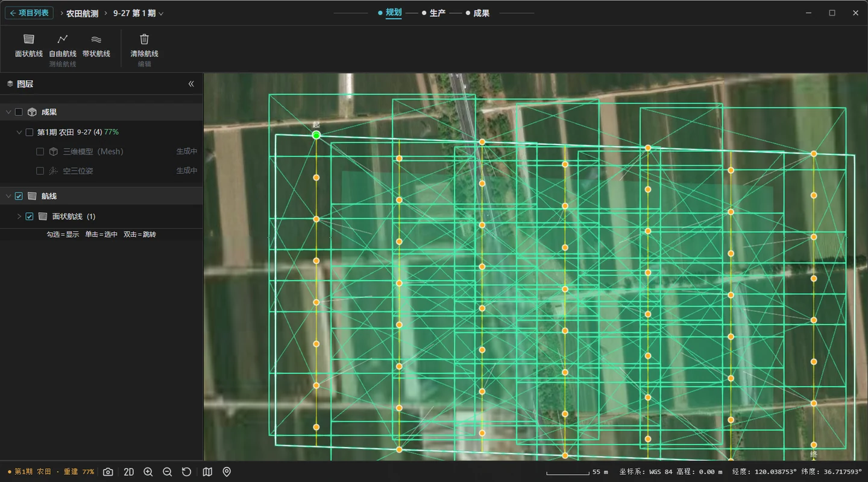Select the 空三位姿 row label

(78, 171)
